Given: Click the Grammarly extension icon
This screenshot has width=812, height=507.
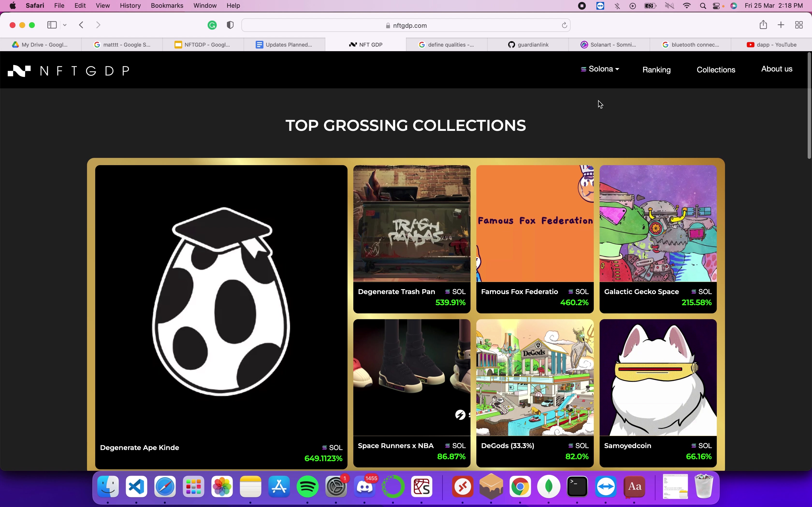Looking at the screenshot, I should coord(212,25).
